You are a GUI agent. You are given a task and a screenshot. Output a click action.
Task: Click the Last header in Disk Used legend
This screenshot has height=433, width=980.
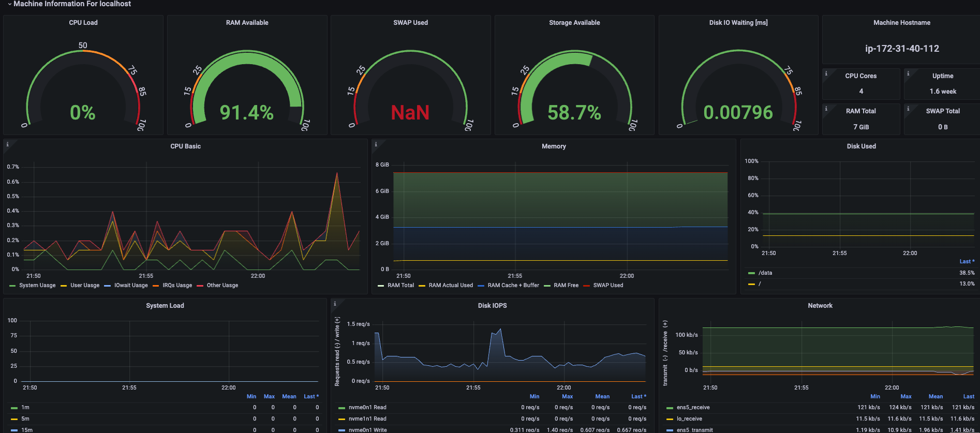967,261
